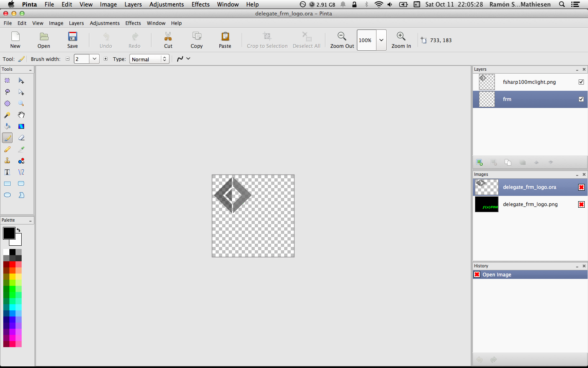This screenshot has width=588, height=368.
Task: Click the Paste button
Action: point(225,40)
